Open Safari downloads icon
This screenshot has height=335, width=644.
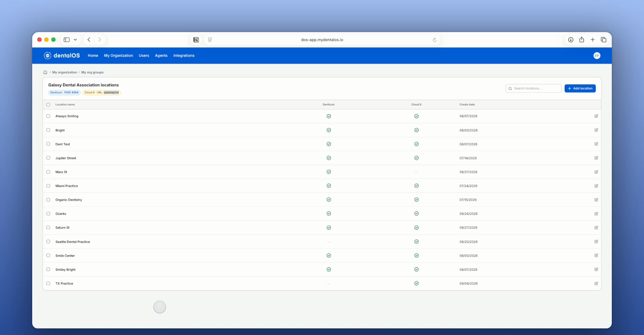click(570, 40)
